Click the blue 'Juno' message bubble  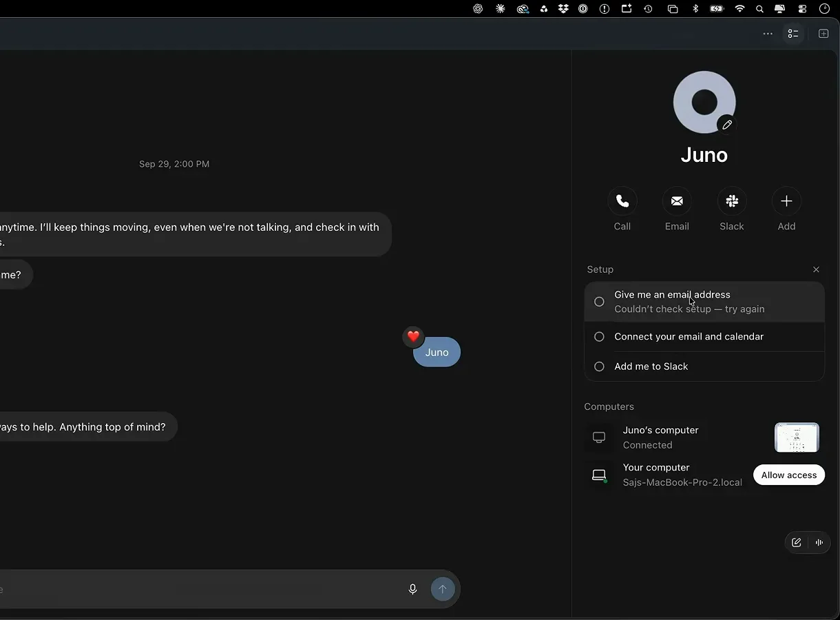(x=437, y=352)
